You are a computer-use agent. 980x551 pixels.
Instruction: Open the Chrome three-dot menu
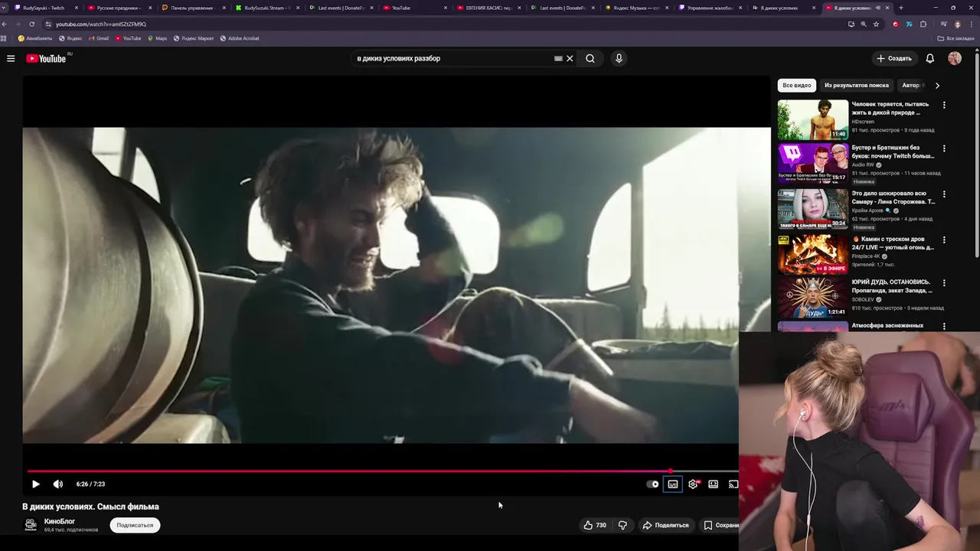972,24
